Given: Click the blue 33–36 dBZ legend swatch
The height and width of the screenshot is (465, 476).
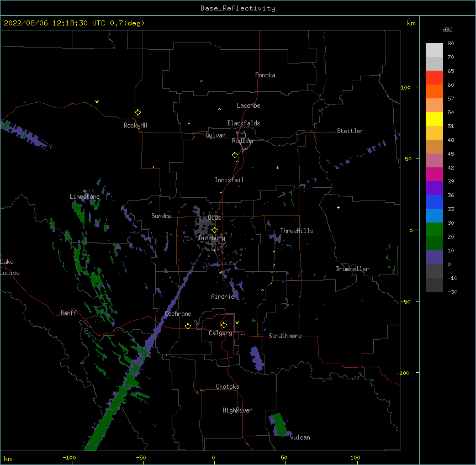Looking at the screenshot, I should point(434,202).
